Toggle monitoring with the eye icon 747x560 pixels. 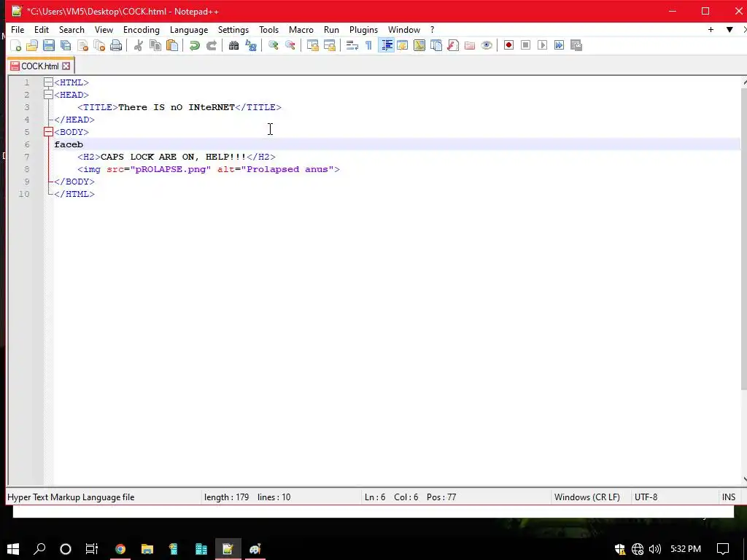click(487, 45)
